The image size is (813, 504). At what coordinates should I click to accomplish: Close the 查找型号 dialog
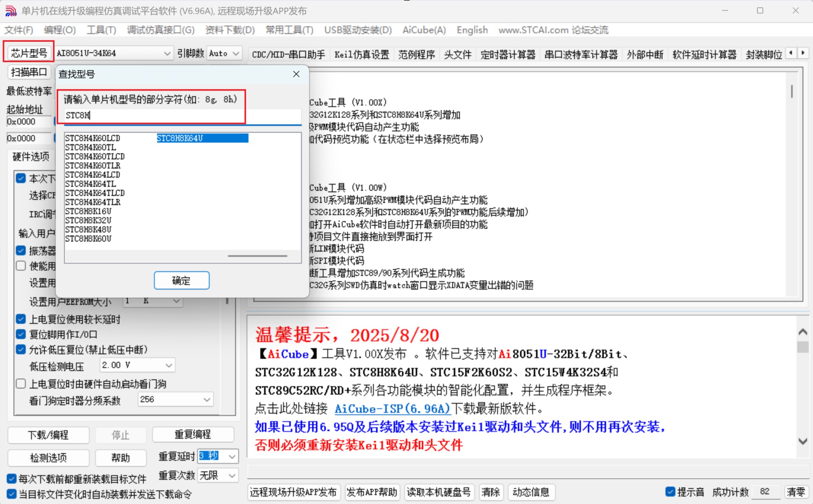(296, 74)
